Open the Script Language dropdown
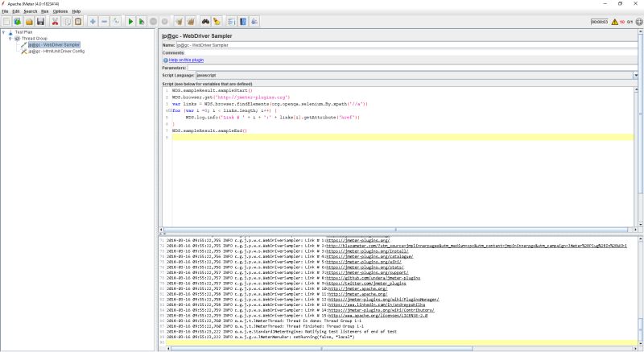The width and height of the screenshot is (644, 352). coord(635,76)
